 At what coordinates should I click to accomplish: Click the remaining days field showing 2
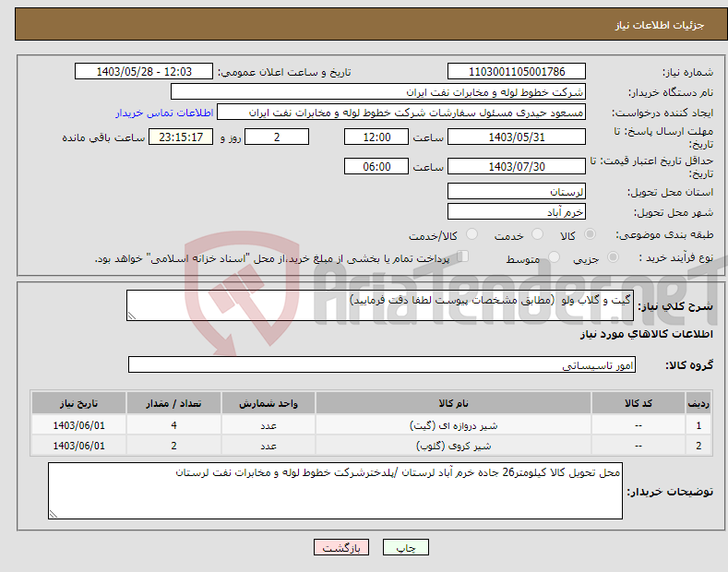pyautogui.click(x=277, y=137)
